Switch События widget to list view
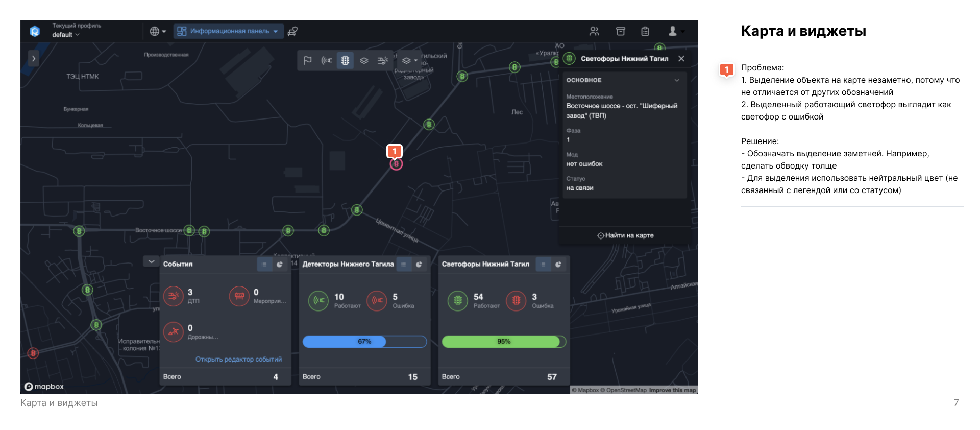Screen dimensions: 980x430 click(264, 264)
